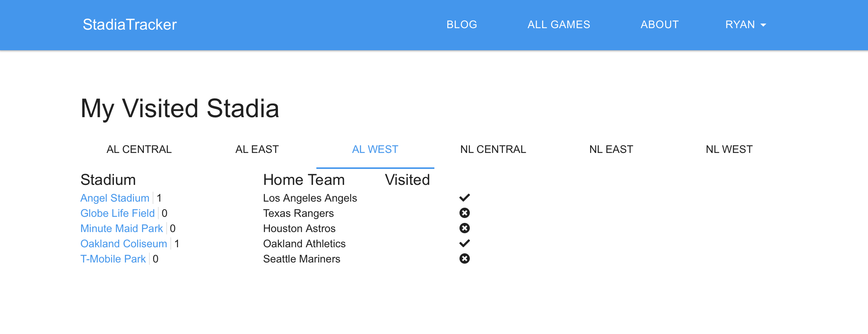View Oakland Coliseum stadium link

pos(123,243)
